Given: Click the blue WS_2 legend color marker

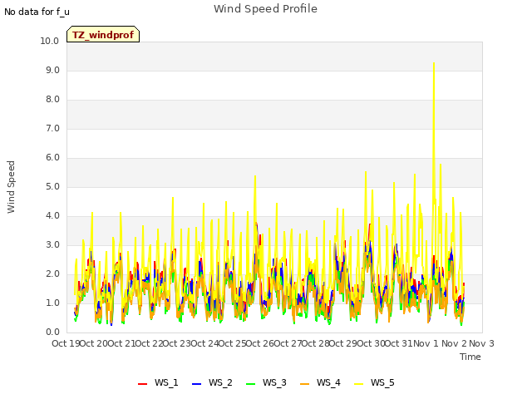Looking at the screenshot, I should (196, 384).
